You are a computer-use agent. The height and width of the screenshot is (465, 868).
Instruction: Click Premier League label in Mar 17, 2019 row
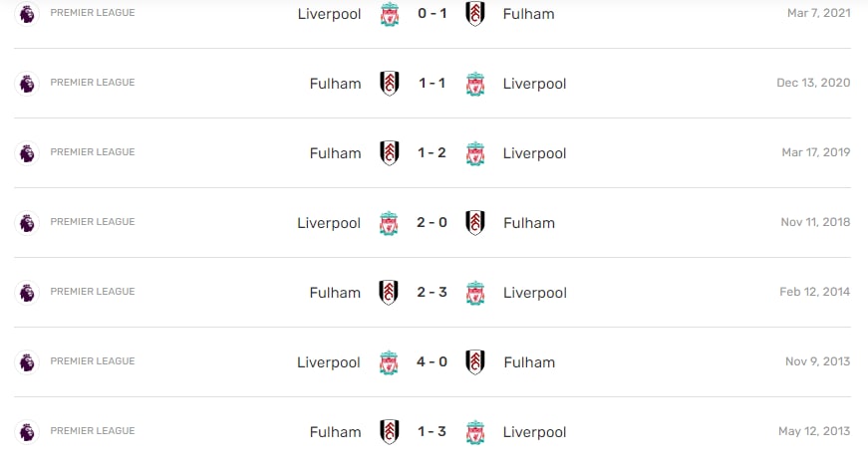[x=93, y=152]
